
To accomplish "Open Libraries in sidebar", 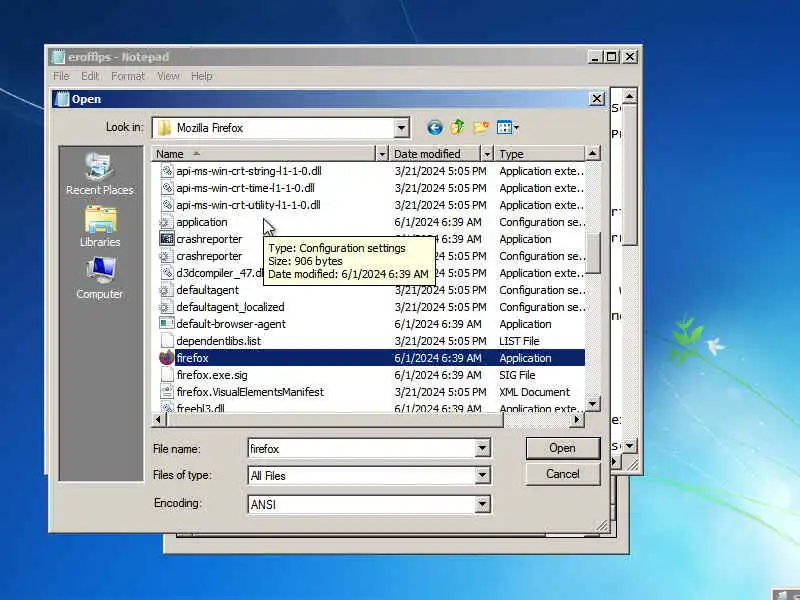I will pos(100,227).
